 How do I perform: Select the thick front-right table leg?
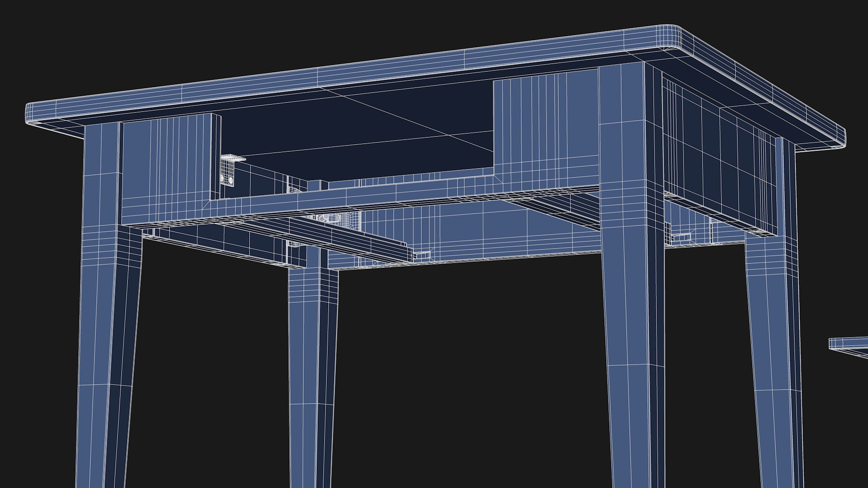tap(633, 276)
